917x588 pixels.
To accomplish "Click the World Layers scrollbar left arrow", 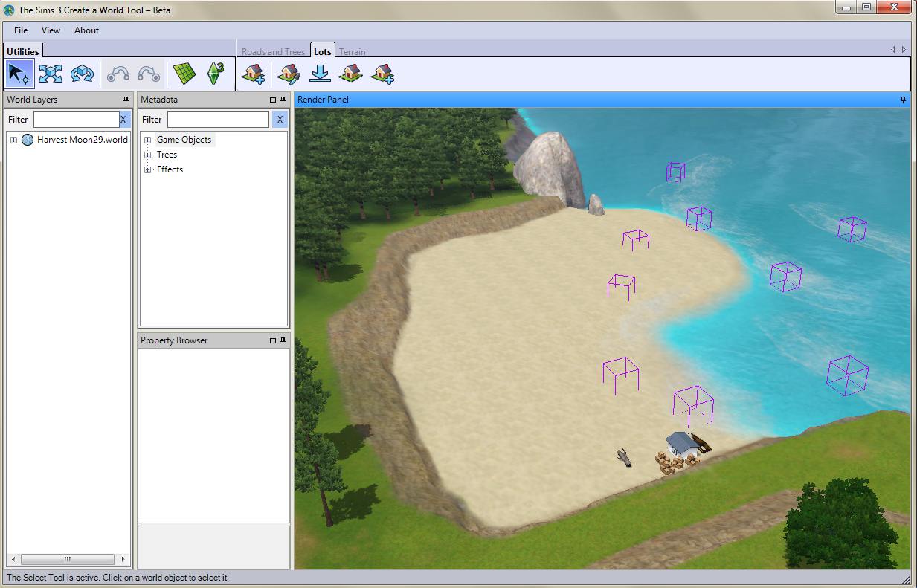I will point(13,559).
